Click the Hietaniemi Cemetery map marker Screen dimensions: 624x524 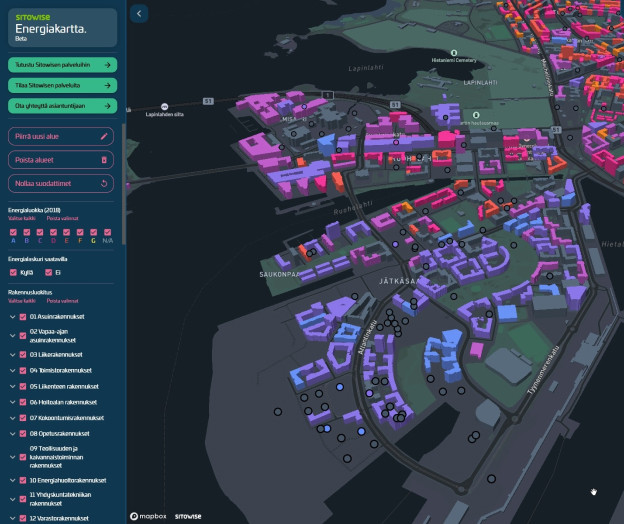pos(454,53)
